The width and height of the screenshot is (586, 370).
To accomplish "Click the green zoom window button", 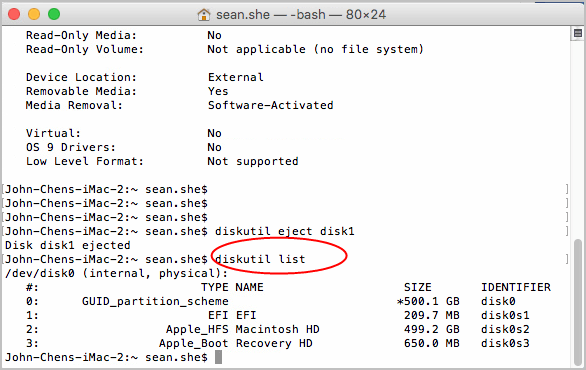I will coord(54,15).
